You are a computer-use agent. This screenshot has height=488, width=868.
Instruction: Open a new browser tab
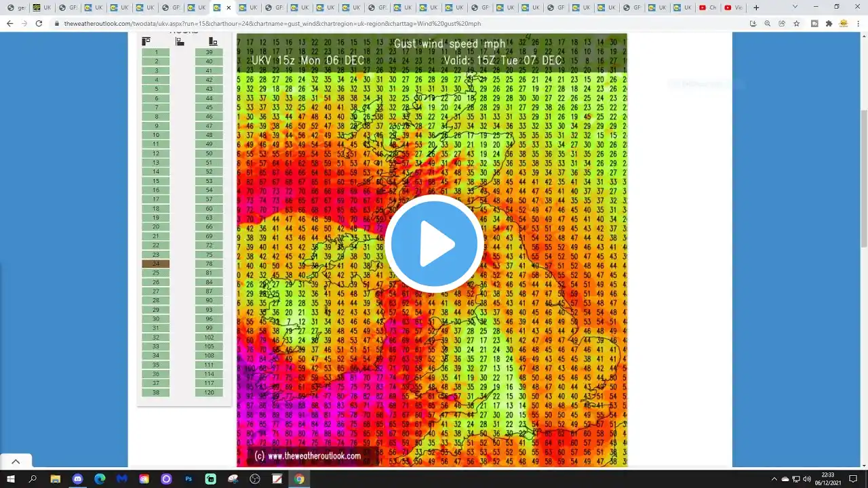(x=756, y=7)
